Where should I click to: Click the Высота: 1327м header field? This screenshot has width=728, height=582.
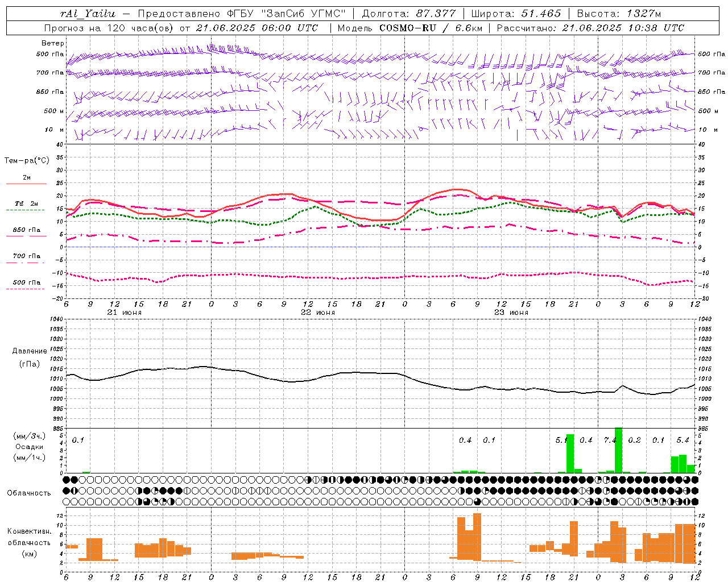[x=619, y=14]
